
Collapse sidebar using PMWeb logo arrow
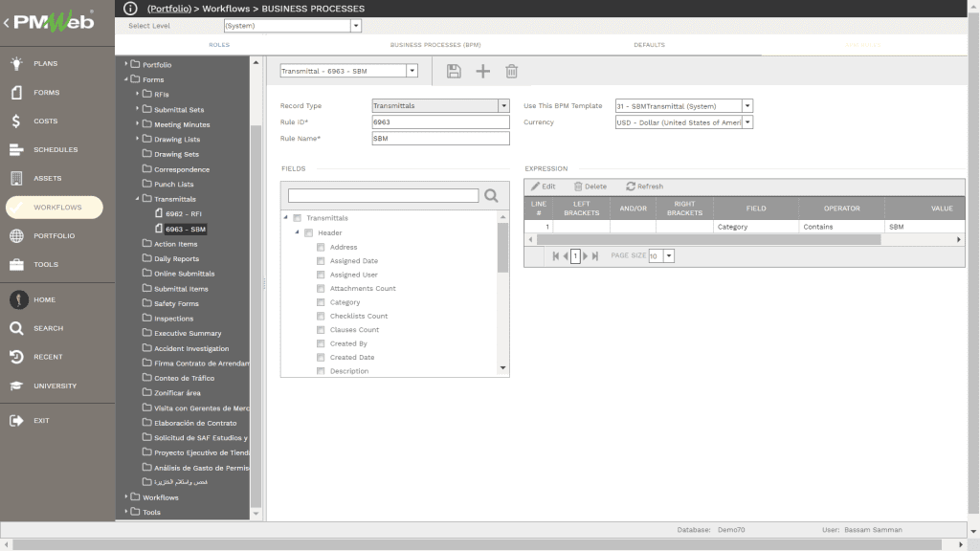point(7,23)
